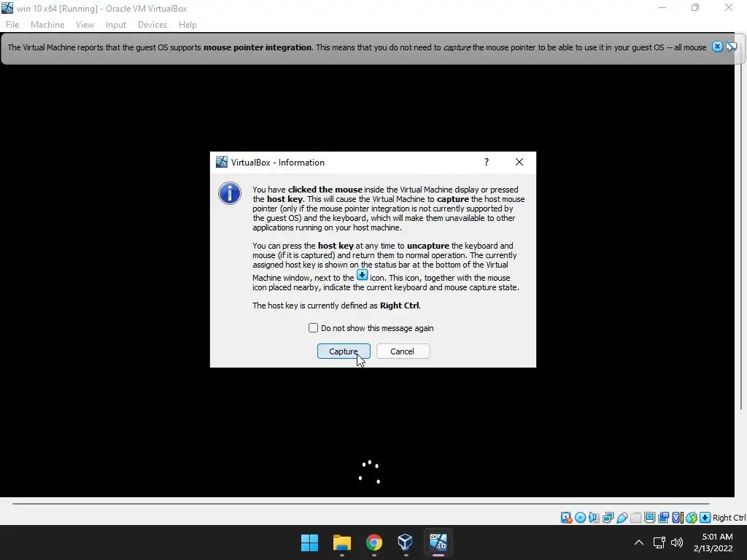Click the volume tray icon
The width and height of the screenshot is (747, 560).
677,542
